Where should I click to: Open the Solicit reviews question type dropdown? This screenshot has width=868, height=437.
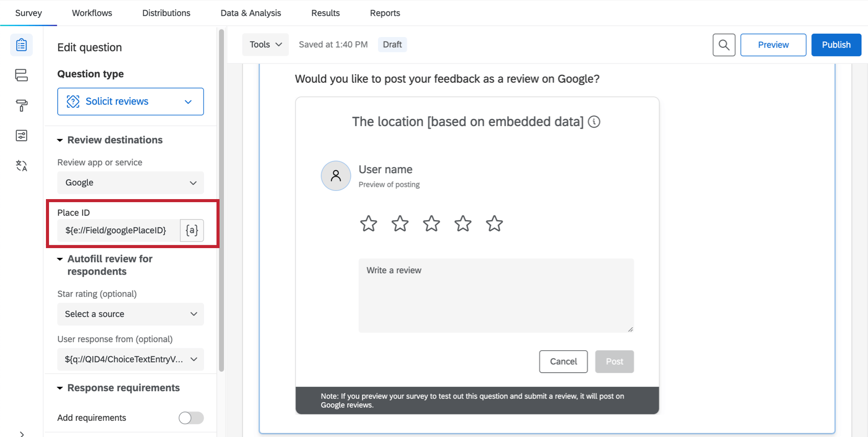(131, 101)
